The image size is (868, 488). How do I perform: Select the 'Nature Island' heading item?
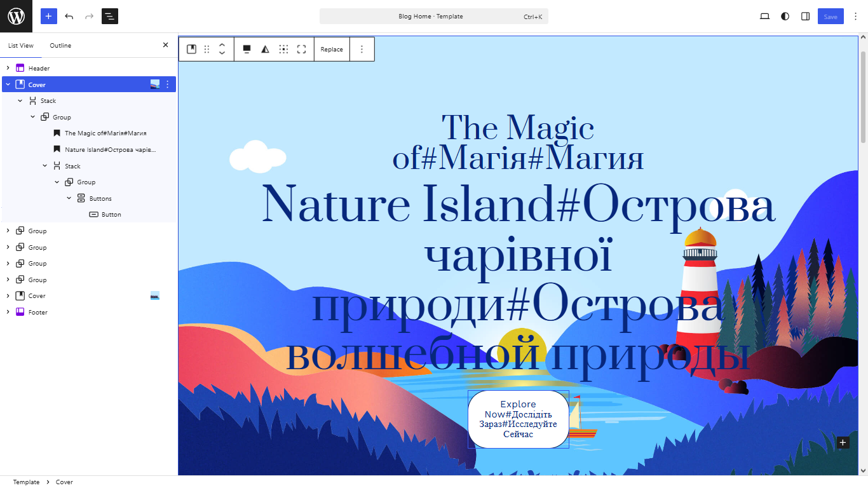coord(111,150)
